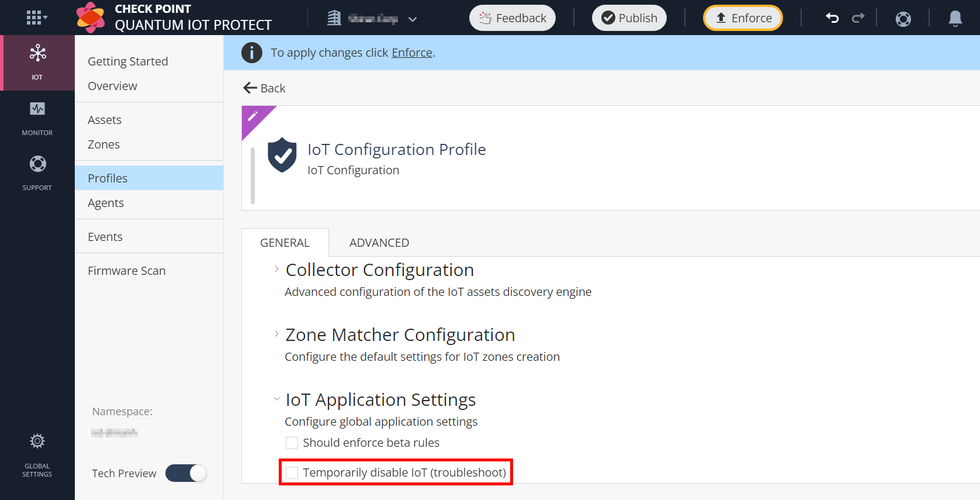Go Back to the profiles list
This screenshot has width=980, height=500.
tap(264, 88)
